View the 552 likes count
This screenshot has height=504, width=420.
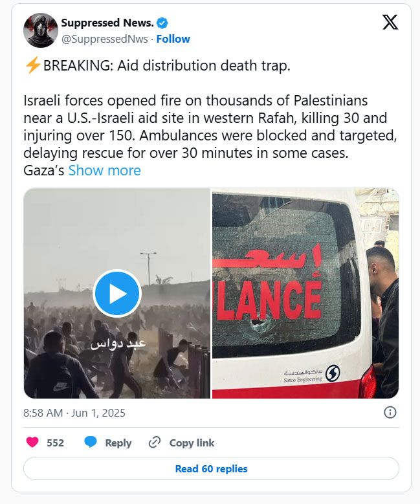click(55, 443)
